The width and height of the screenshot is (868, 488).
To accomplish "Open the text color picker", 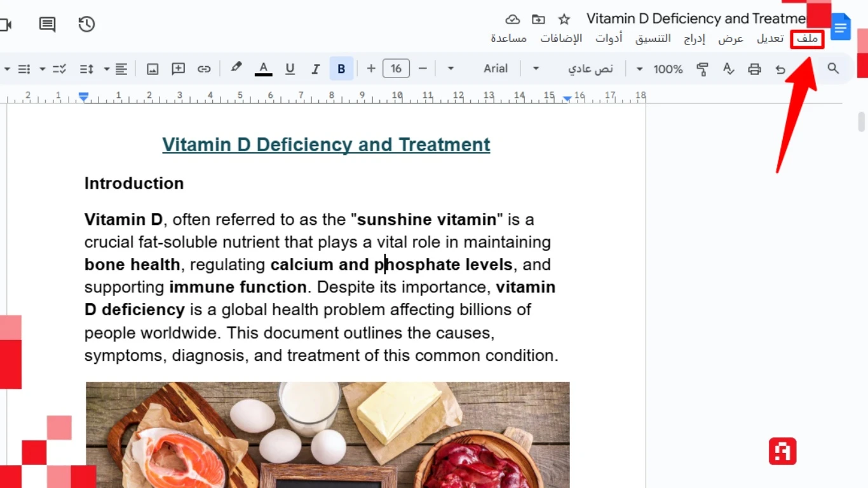I will click(263, 69).
